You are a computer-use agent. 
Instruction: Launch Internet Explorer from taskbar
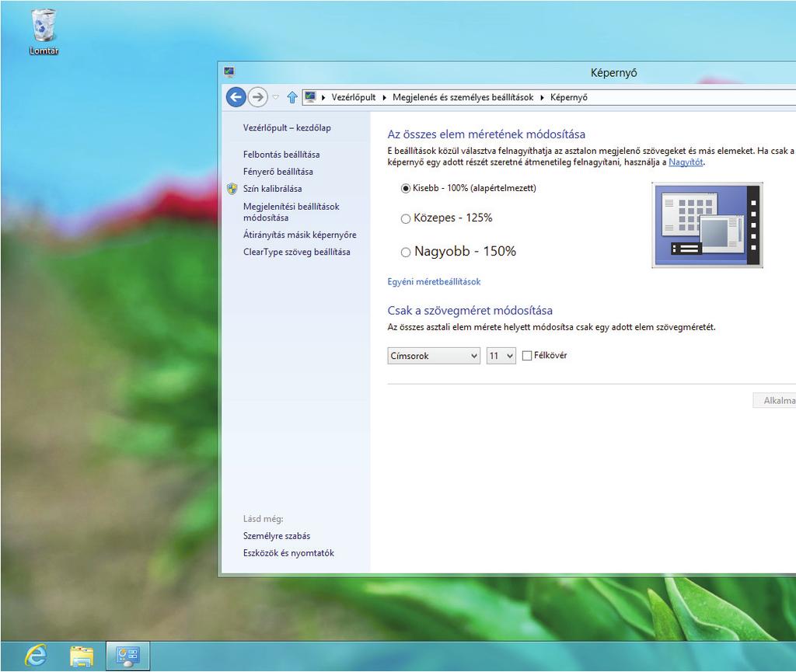36,656
